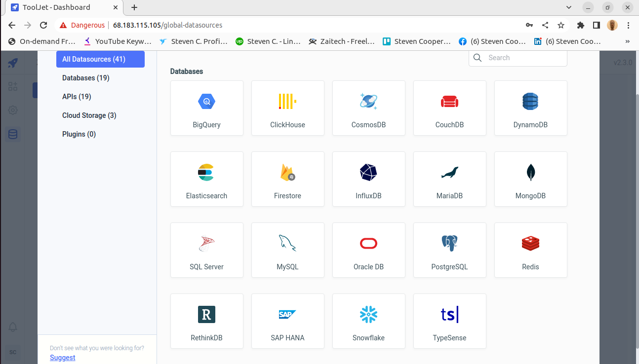The height and width of the screenshot is (364, 639).
Task: Filter by Cloud Storage (3) category
Action: tap(89, 115)
